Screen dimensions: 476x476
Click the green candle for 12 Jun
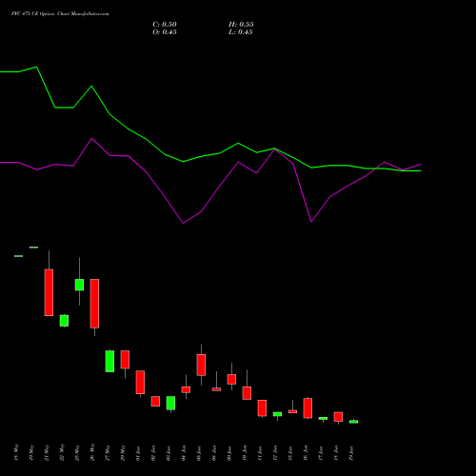pyautogui.click(x=277, y=414)
